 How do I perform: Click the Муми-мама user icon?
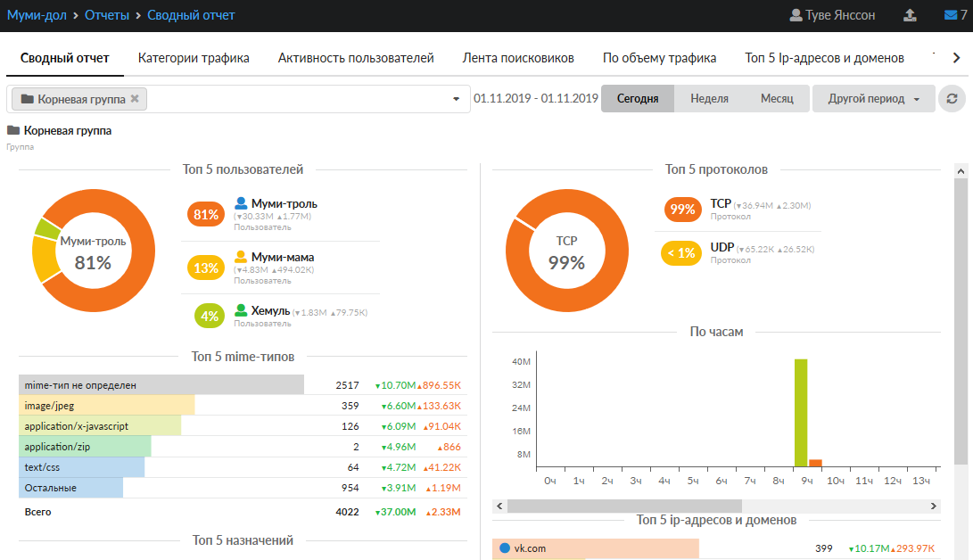point(241,257)
